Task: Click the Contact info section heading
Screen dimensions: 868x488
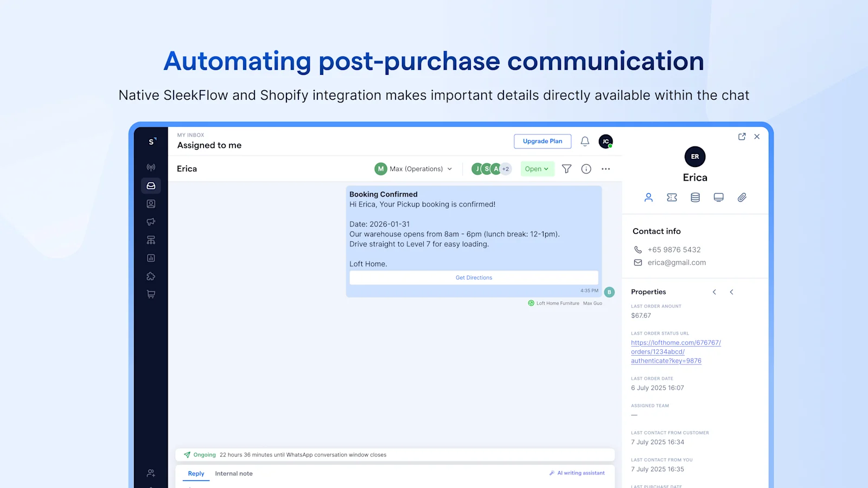Action: click(x=656, y=231)
